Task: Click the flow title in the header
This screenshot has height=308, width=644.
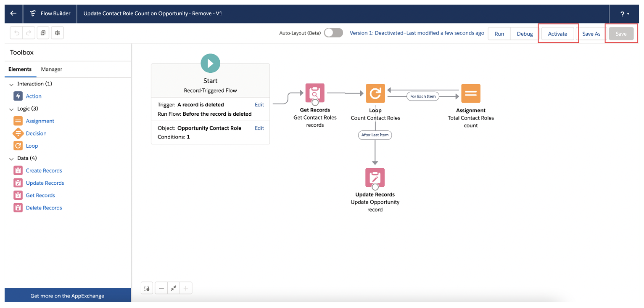Action: pos(153,13)
